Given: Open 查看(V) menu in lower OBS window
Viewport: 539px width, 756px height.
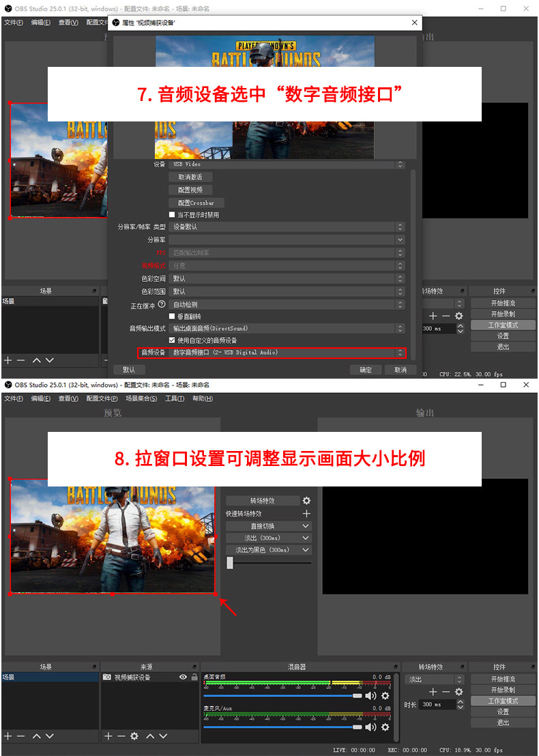Looking at the screenshot, I should tap(68, 398).
